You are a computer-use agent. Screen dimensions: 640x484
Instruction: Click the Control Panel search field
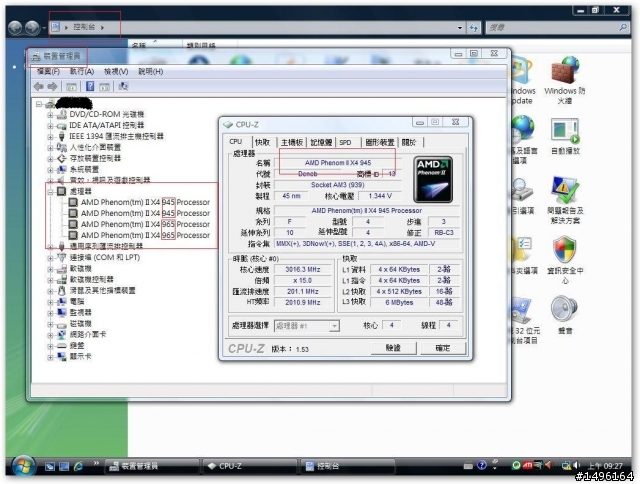[x=557, y=27]
